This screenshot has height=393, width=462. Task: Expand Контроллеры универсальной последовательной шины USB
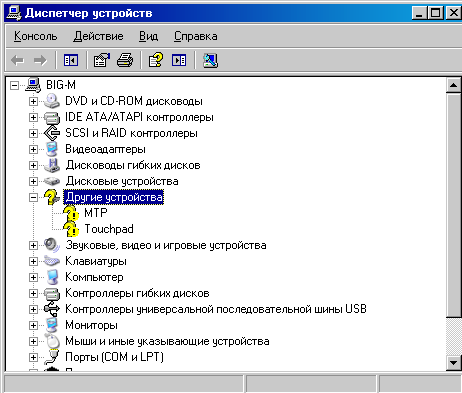click(x=33, y=309)
